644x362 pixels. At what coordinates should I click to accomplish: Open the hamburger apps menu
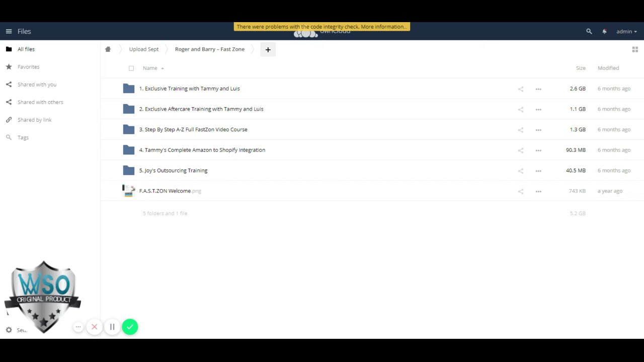[x=9, y=31]
